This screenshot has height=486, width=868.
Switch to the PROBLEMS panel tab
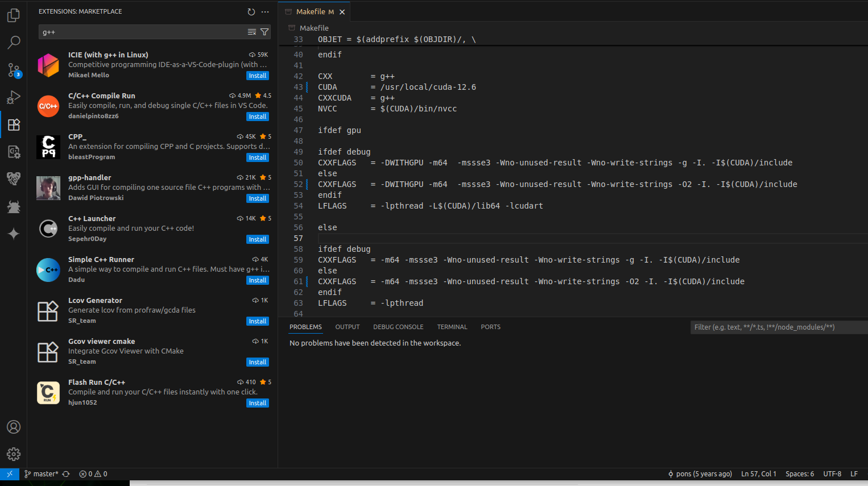(305, 327)
